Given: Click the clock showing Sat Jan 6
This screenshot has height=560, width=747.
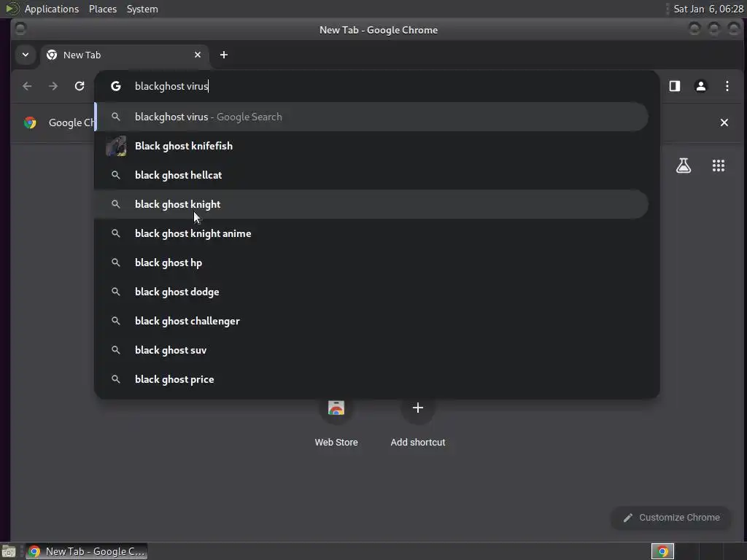Looking at the screenshot, I should (x=708, y=9).
